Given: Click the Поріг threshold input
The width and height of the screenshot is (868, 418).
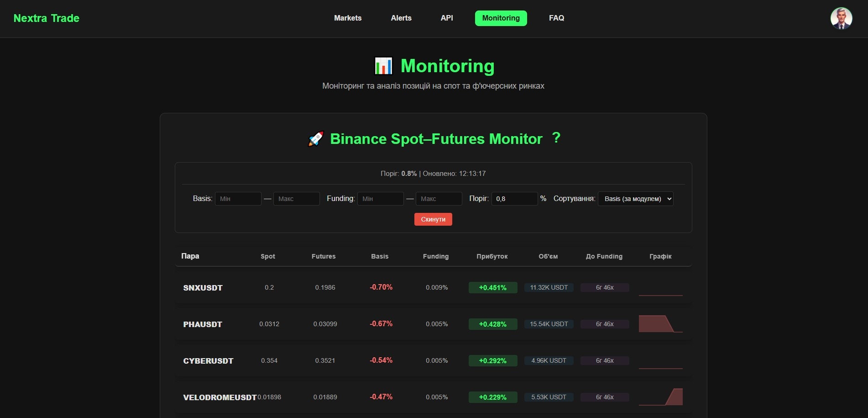Looking at the screenshot, I should (514, 199).
